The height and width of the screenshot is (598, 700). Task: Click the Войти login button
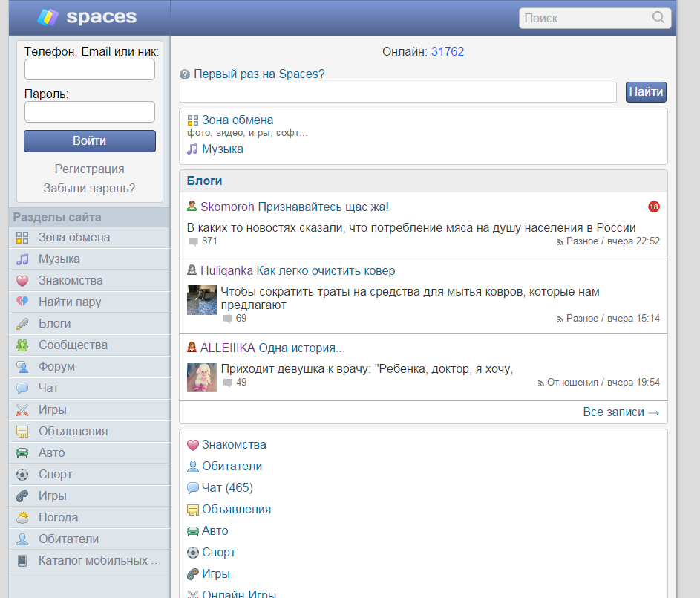(x=90, y=141)
